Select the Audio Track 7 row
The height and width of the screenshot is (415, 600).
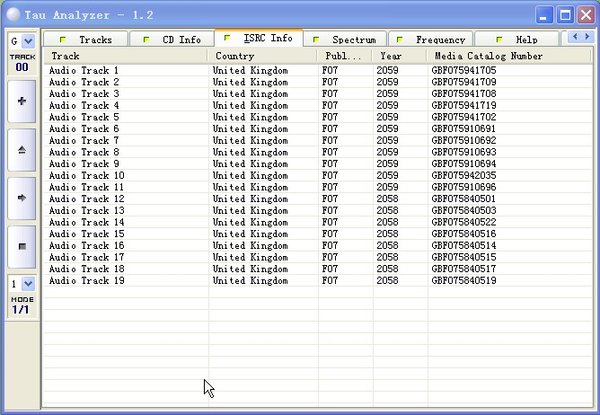pyautogui.click(x=318, y=140)
